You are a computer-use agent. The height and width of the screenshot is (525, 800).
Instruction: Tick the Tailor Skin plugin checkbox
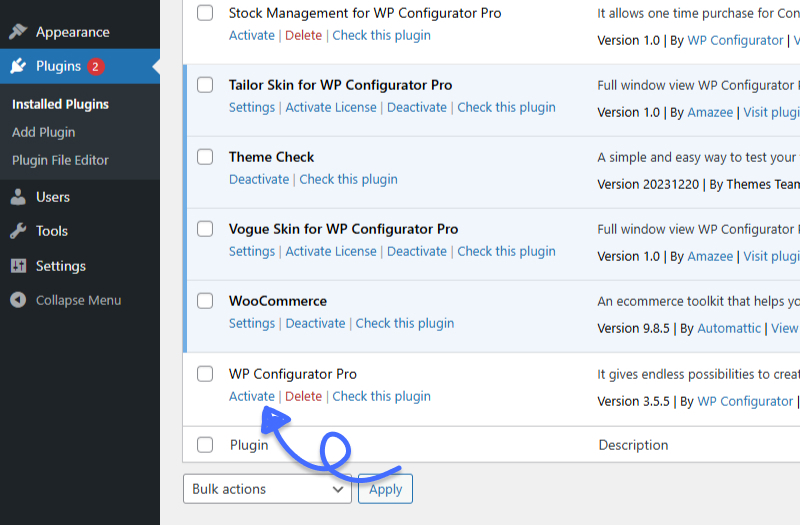point(205,85)
